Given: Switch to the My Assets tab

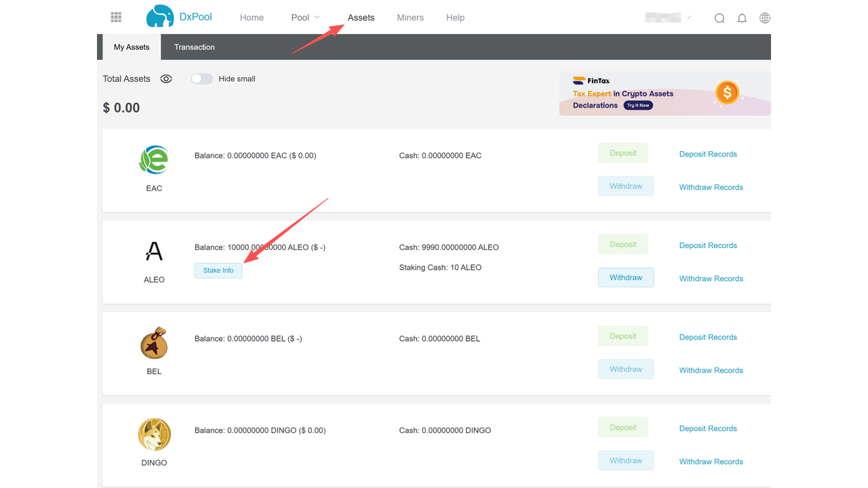Looking at the screenshot, I should pos(132,47).
